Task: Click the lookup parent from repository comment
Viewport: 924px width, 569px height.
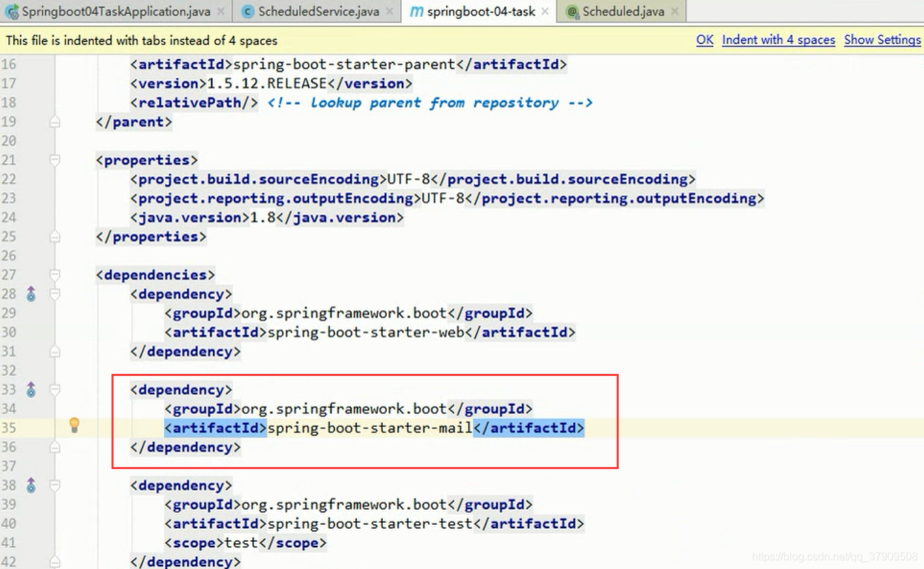Action: pyautogui.click(x=430, y=103)
